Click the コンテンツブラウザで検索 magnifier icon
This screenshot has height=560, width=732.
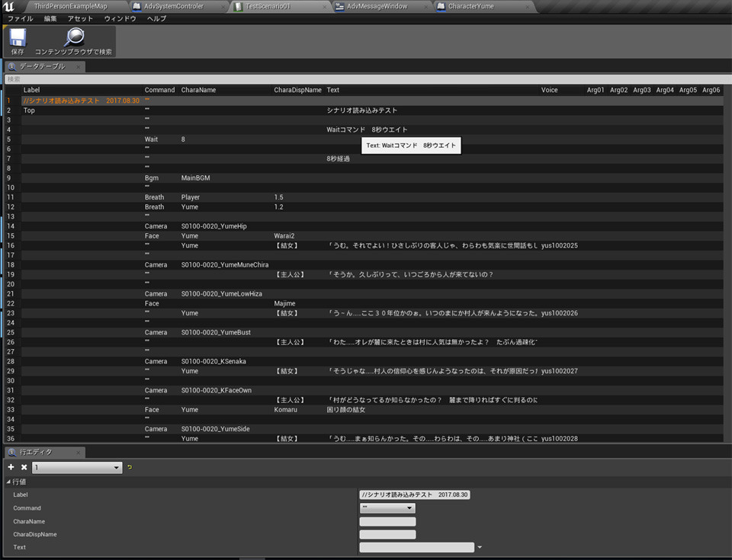[x=74, y=37]
